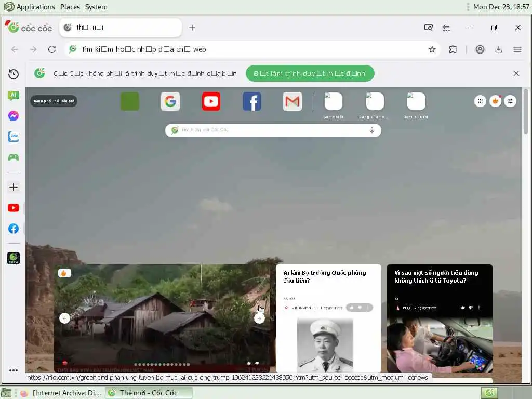
Task: Click the Cốc Cốc search box on page
Action: pos(273,130)
